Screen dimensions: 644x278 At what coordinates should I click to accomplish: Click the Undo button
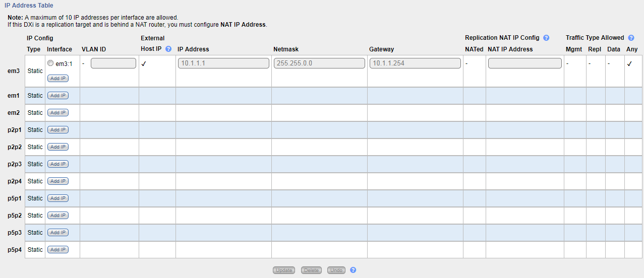tap(336, 270)
